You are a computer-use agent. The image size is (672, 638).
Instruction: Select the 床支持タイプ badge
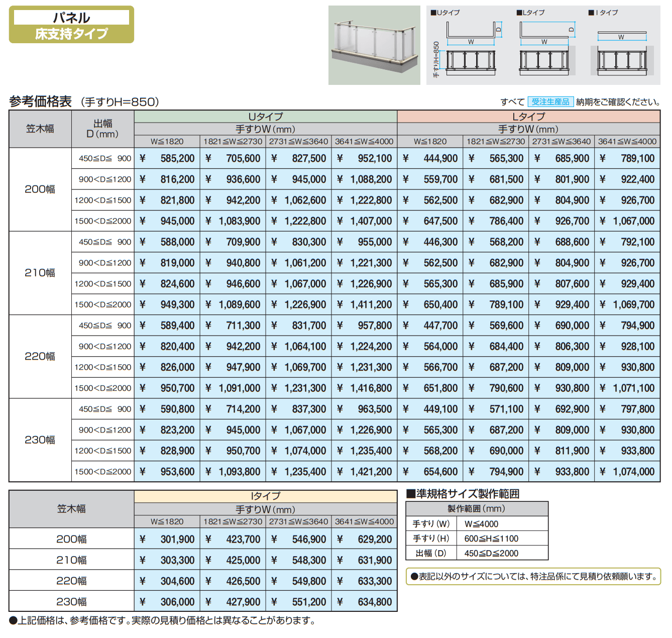point(70,34)
